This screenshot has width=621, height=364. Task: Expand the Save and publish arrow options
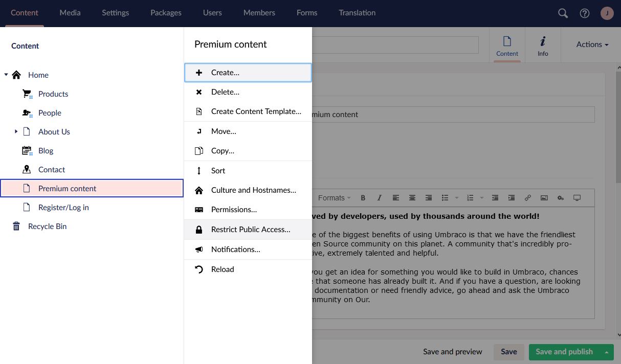point(606,352)
